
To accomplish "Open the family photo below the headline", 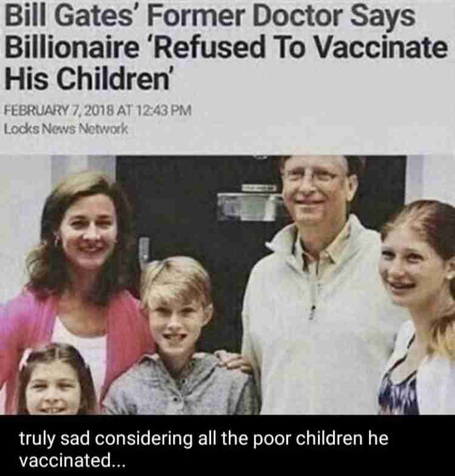I will point(227,285).
